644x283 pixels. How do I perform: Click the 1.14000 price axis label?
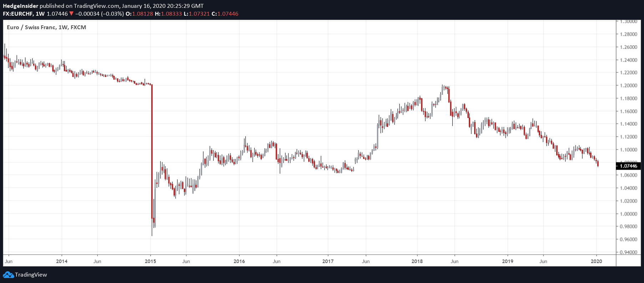(629, 124)
